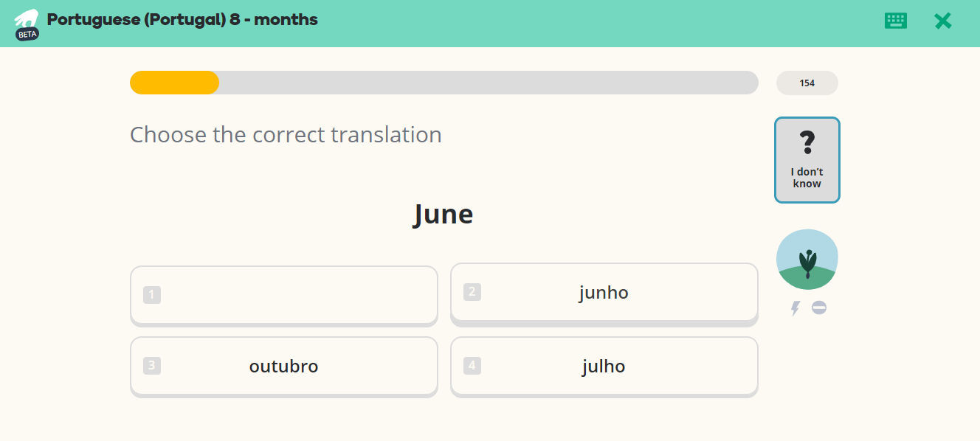Click the number 2 badge beside junho

[x=472, y=292]
